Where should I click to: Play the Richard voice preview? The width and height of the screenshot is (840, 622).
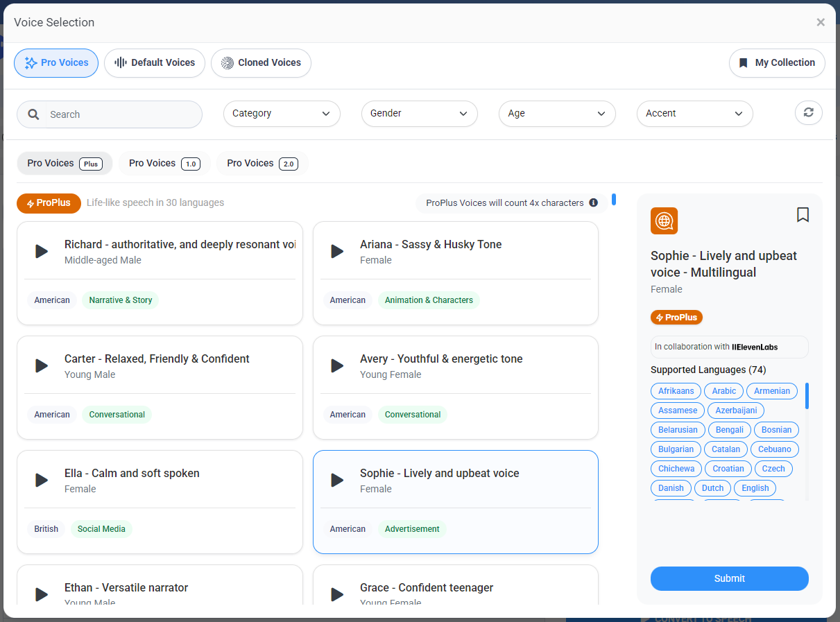click(x=42, y=251)
